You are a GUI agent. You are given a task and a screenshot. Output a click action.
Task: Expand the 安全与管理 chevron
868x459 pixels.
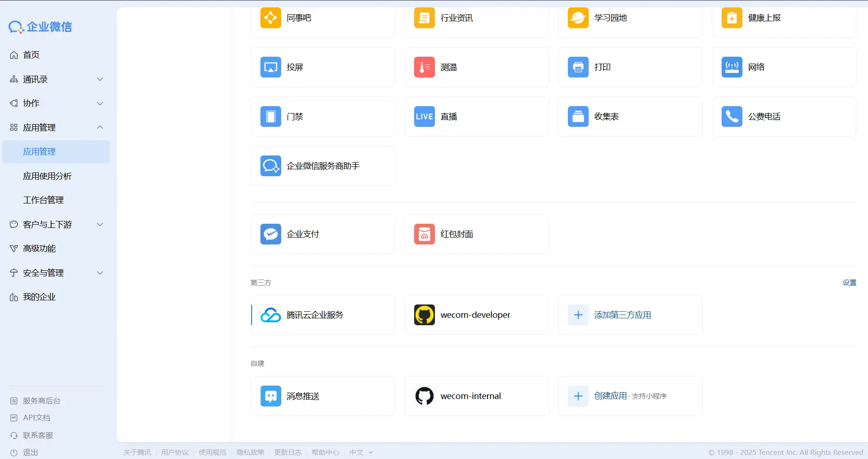click(100, 273)
